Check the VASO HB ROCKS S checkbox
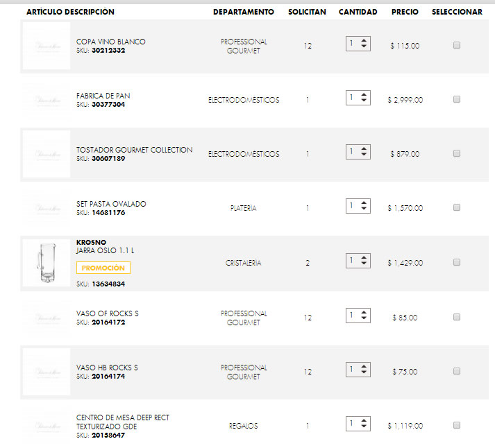Image resolution: width=495 pixels, height=448 pixels. (456, 371)
